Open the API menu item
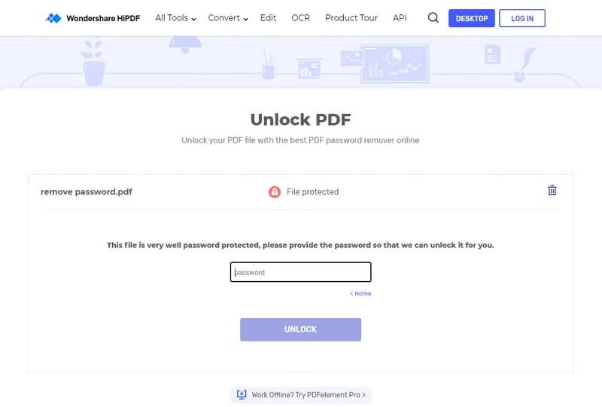The width and height of the screenshot is (602, 407). point(400,18)
